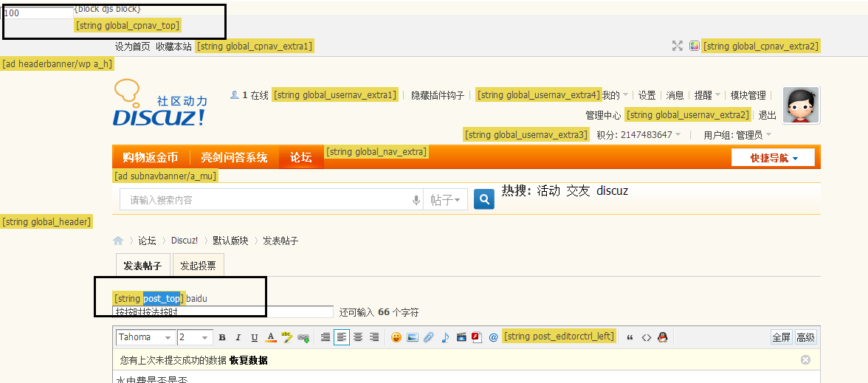
Task: Expand the 快捷导航 quick navigation
Action: [x=774, y=158]
